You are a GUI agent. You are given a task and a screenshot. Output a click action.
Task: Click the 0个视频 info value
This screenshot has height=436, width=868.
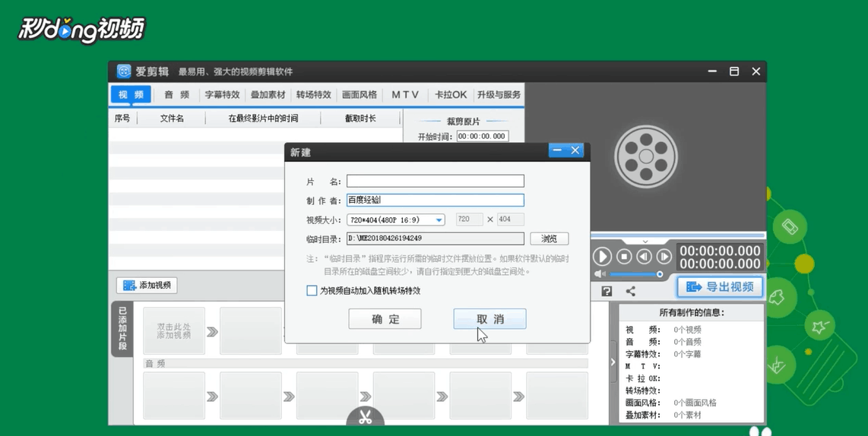(688, 330)
